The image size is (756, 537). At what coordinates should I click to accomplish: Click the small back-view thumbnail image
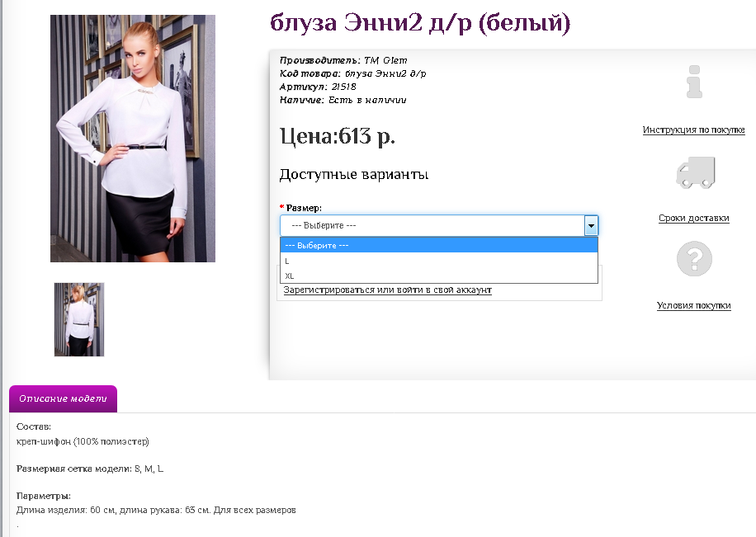pyautogui.click(x=79, y=319)
